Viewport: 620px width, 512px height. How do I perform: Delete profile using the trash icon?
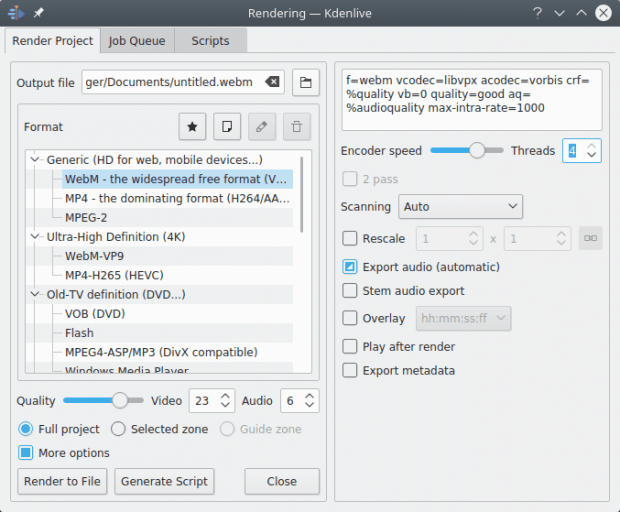click(297, 127)
